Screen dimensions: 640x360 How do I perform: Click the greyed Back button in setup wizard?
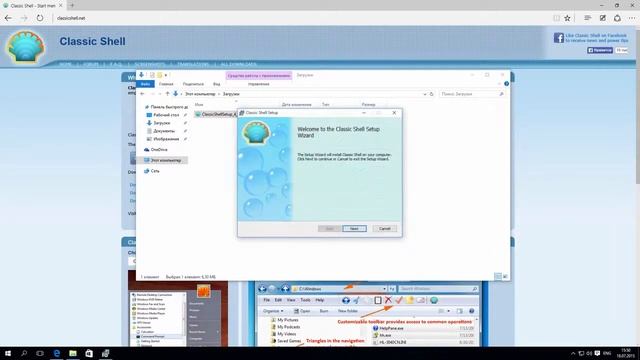[x=329, y=229]
